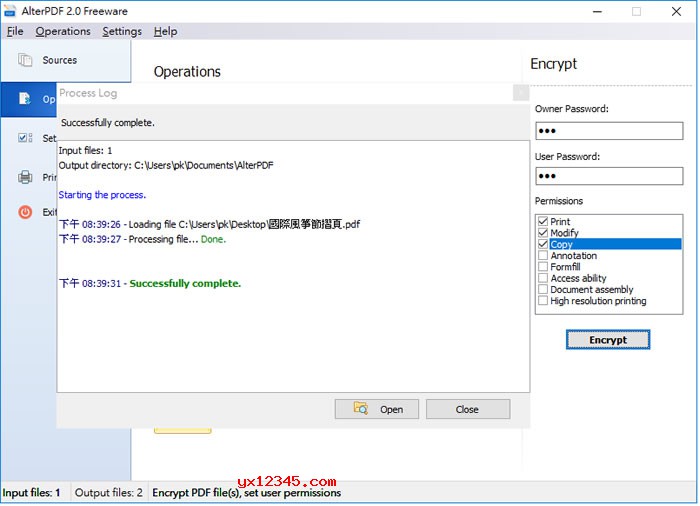Viewport: 700px width, 506px height.
Task: Click the Settings checklist icon in sidebar
Action: point(25,138)
